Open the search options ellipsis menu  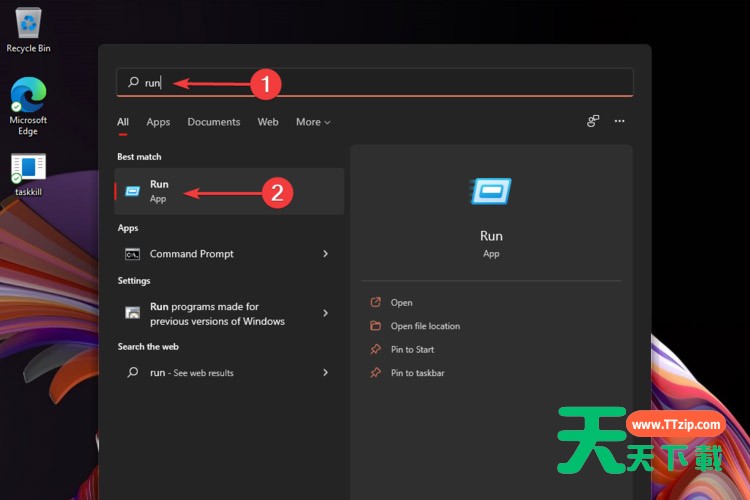click(619, 121)
